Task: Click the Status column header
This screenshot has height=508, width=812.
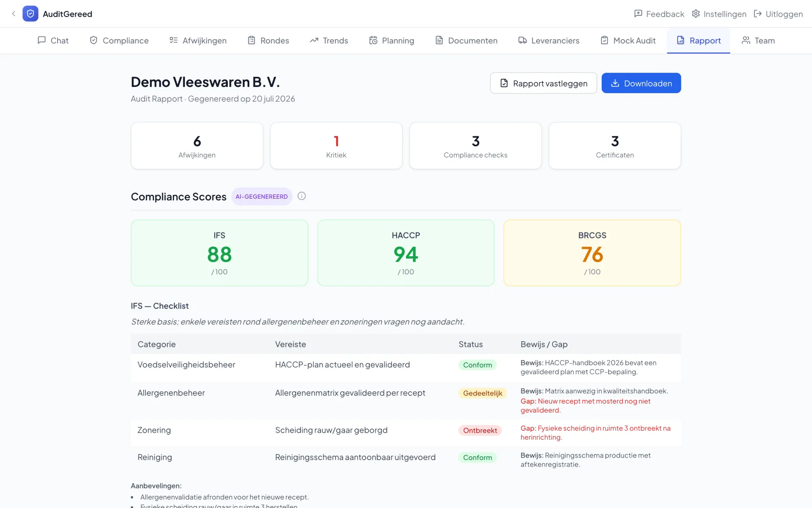Action: 471,344
